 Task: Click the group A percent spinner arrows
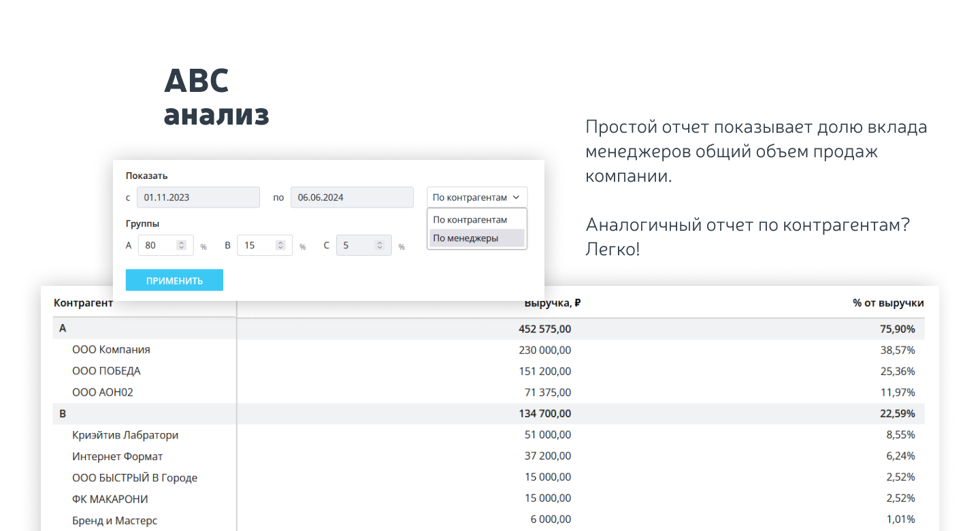point(182,245)
